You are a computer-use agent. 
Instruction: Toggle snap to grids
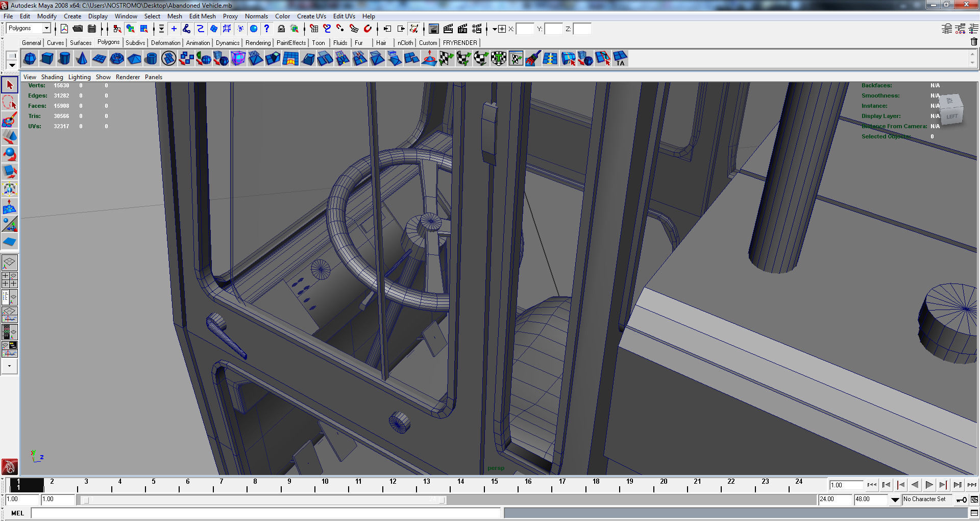click(x=314, y=29)
